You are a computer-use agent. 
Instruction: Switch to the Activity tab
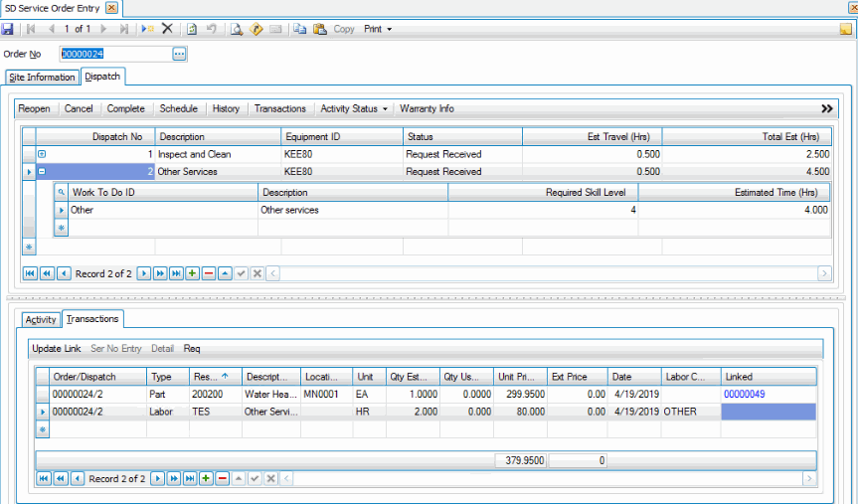click(41, 319)
